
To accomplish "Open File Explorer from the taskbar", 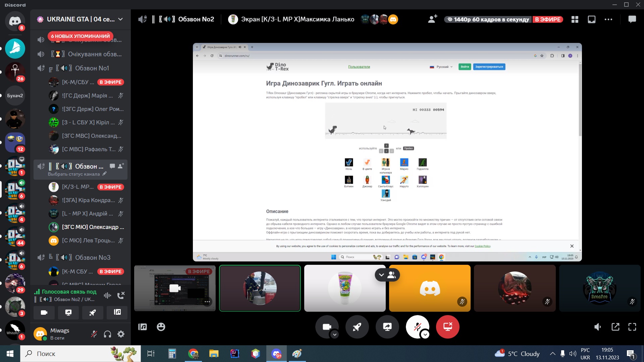I will [x=214, y=354].
